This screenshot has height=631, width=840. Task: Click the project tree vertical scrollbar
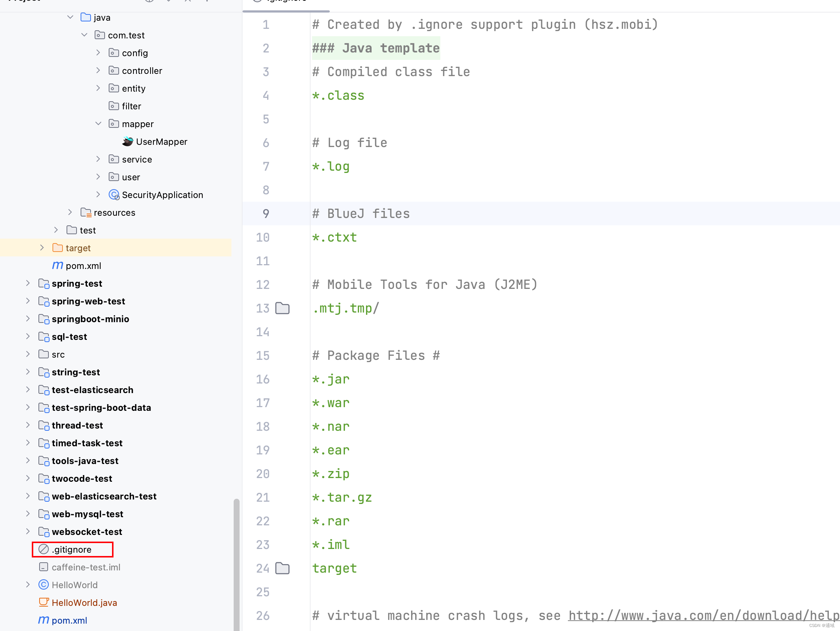[237, 565]
